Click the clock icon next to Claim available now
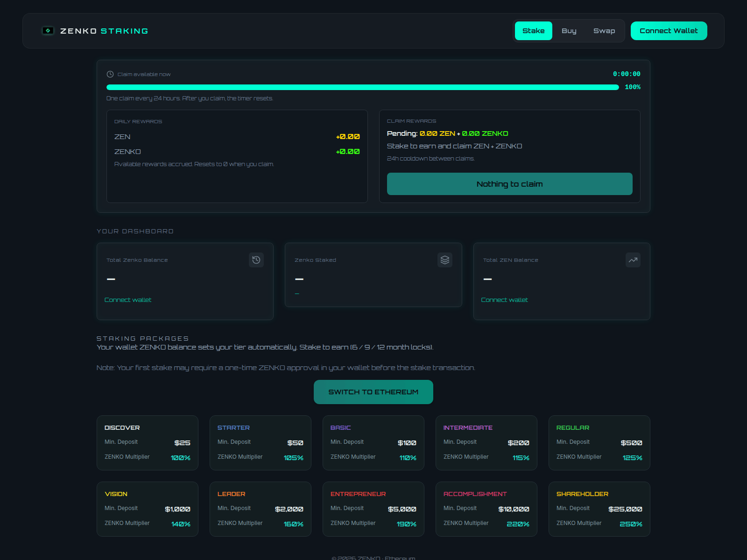The image size is (747, 560). (110, 74)
